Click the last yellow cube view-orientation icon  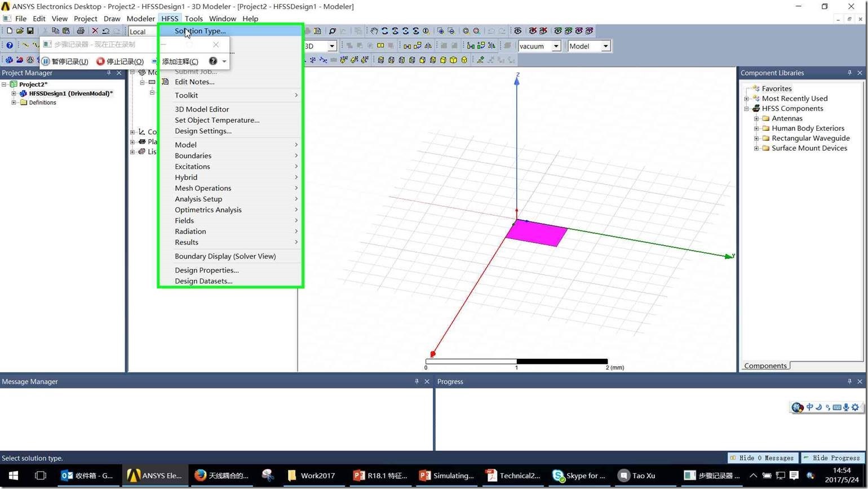click(x=464, y=60)
